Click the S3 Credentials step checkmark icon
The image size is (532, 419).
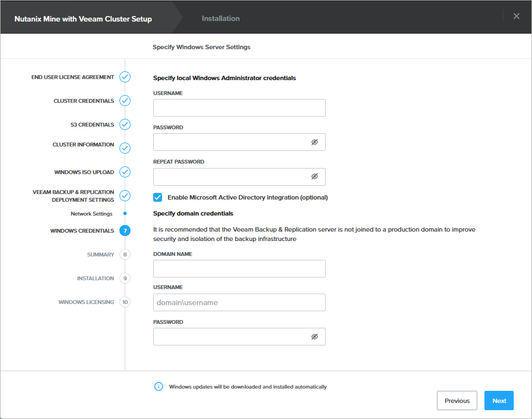(x=125, y=124)
